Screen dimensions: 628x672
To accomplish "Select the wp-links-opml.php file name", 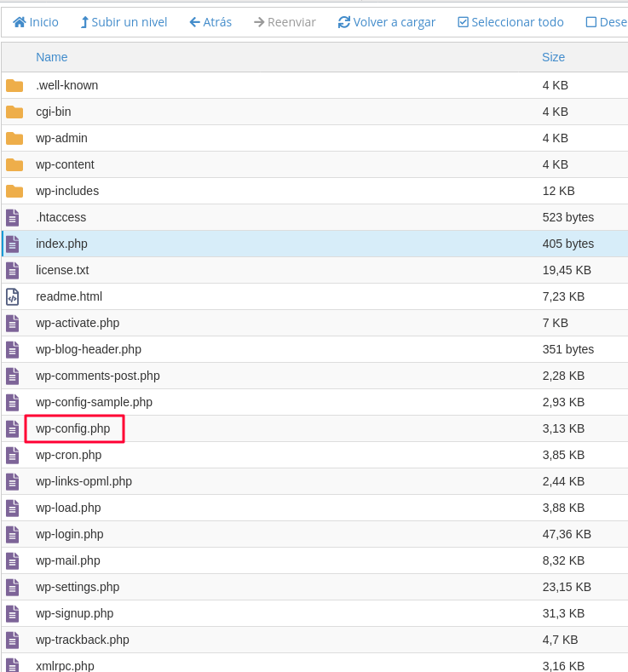I will point(84,482).
